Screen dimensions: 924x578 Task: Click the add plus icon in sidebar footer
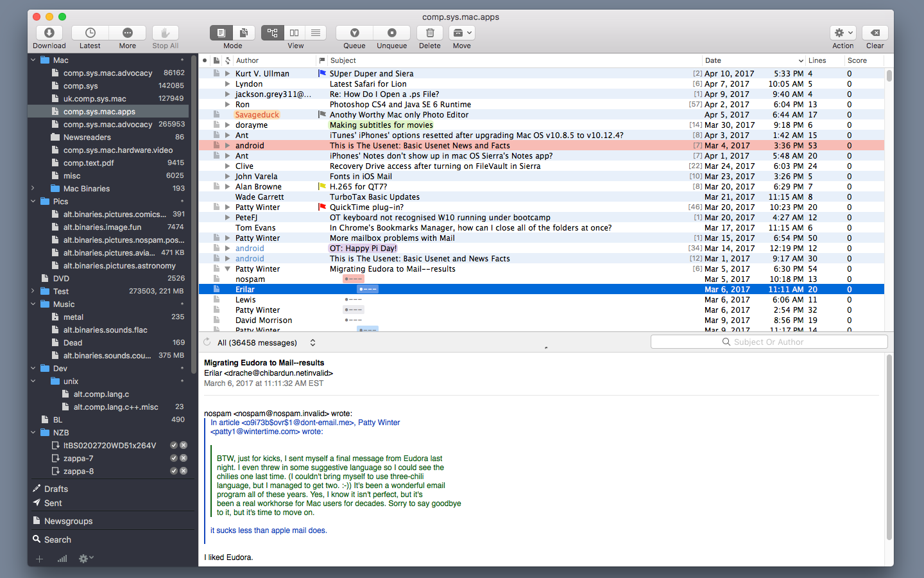[x=39, y=559]
